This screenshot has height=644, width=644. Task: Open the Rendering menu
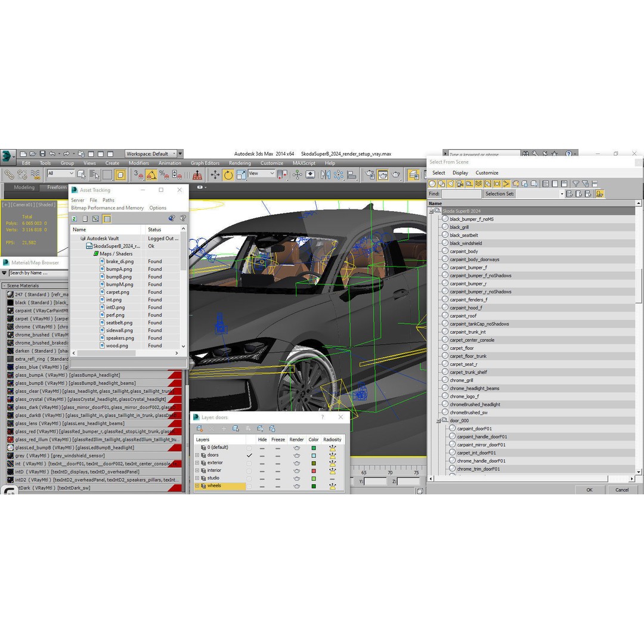240,163
